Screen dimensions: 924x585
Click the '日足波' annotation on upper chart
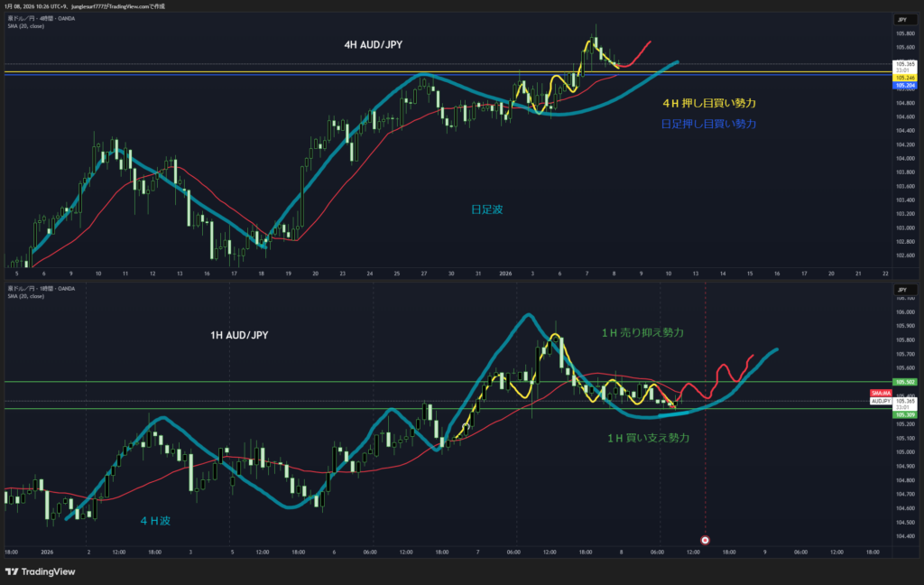485,209
